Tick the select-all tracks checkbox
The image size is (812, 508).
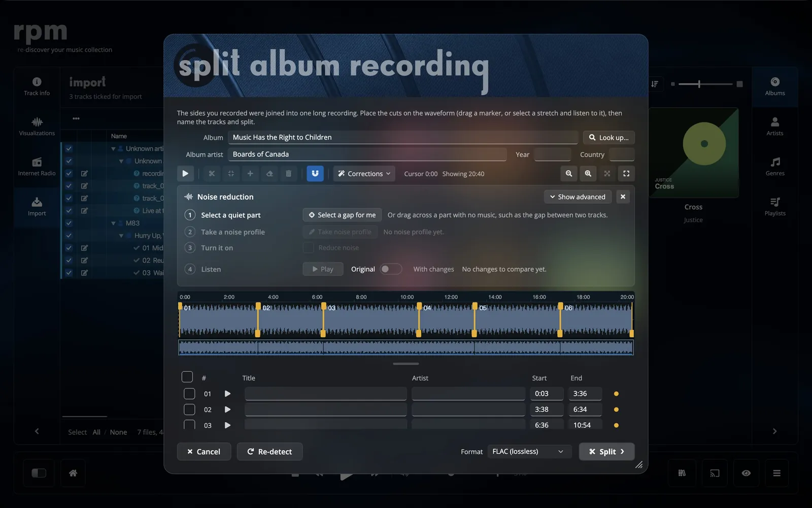coord(187,377)
